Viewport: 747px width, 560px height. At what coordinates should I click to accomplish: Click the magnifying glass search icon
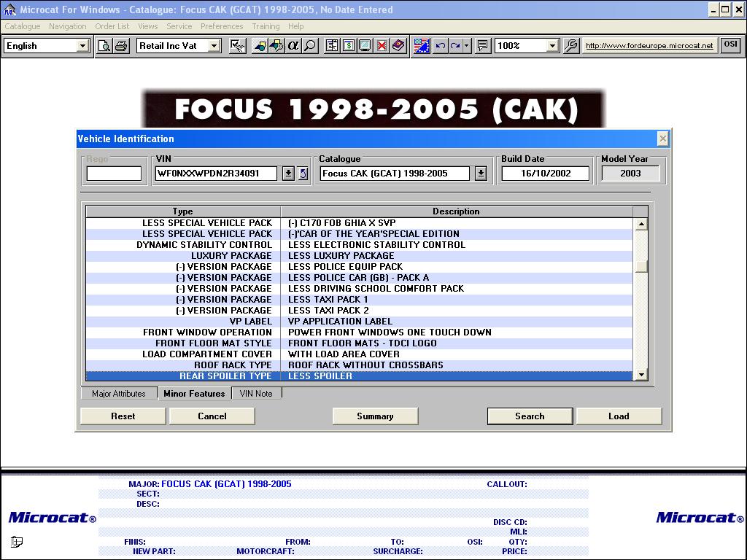pyautogui.click(x=310, y=46)
